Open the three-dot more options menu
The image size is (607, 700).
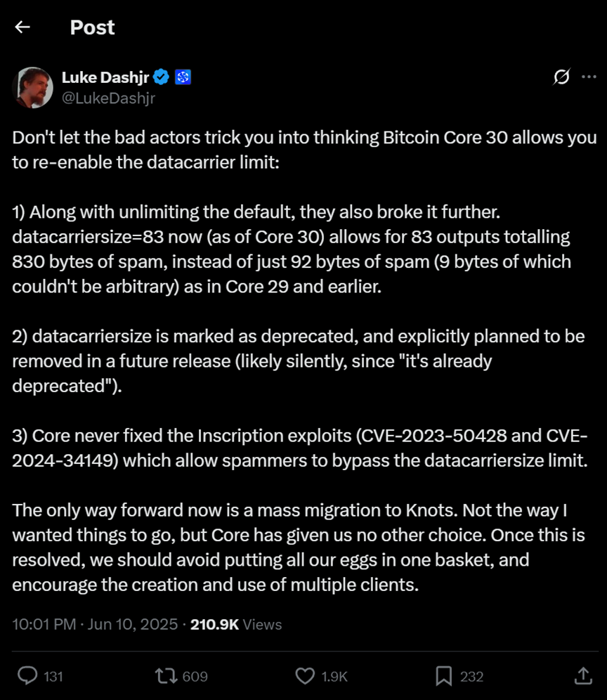point(589,77)
